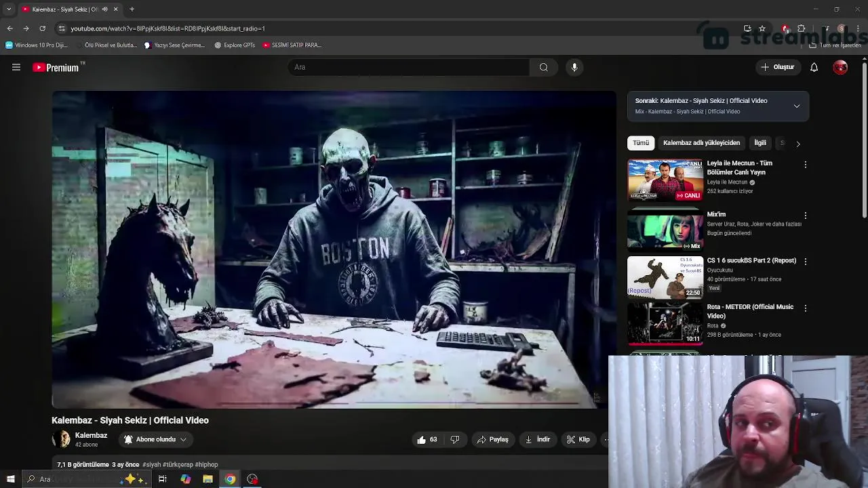Image resolution: width=868 pixels, height=488 pixels.
Task: Like the video with thumbs up
Action: click(427, 439)
